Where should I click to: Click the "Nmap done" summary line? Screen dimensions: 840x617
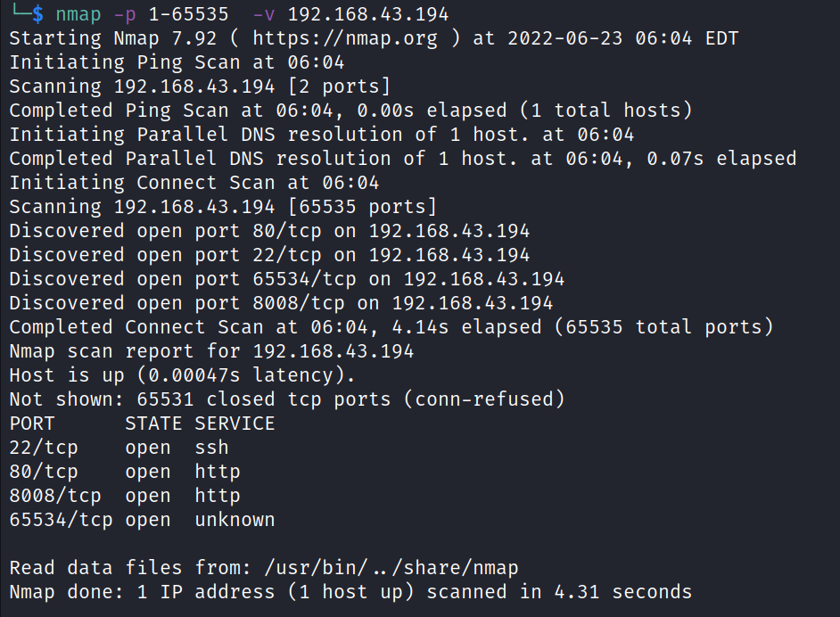[x=350, y=592]
